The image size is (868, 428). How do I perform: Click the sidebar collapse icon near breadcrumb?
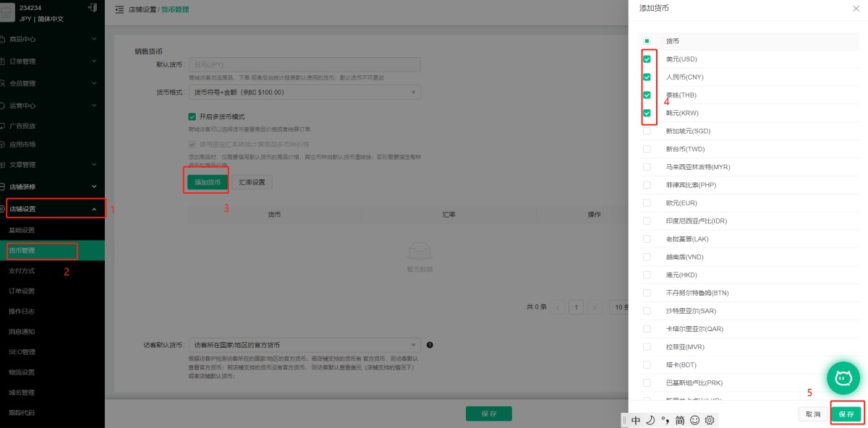point(119,9)
